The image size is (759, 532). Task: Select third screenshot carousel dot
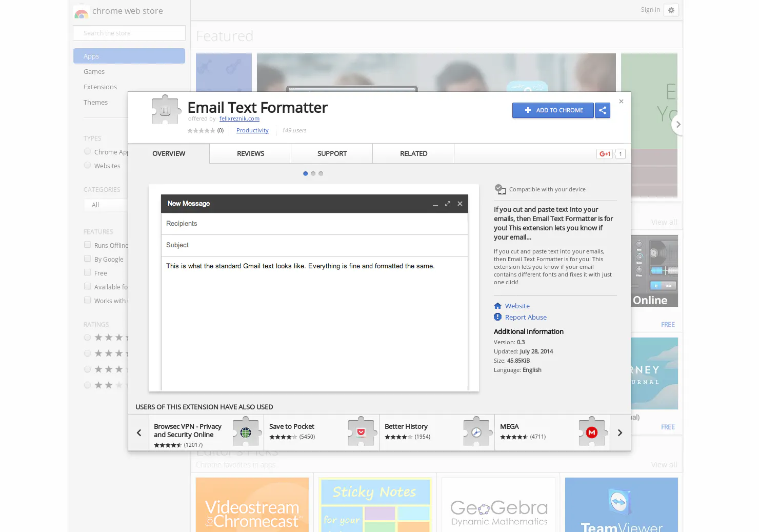coord(321,173)
